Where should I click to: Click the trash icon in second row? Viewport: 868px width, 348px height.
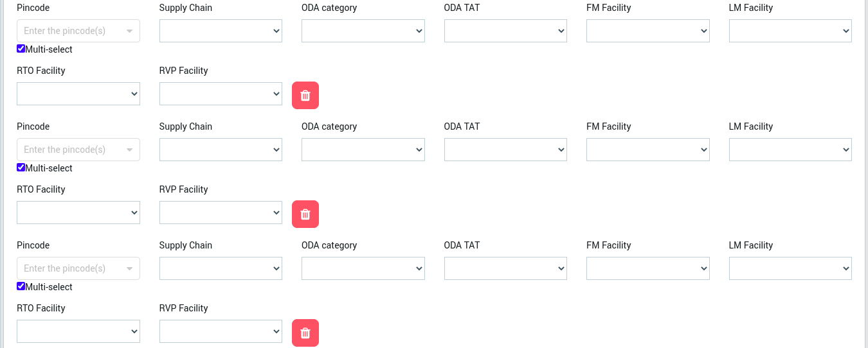305,214
